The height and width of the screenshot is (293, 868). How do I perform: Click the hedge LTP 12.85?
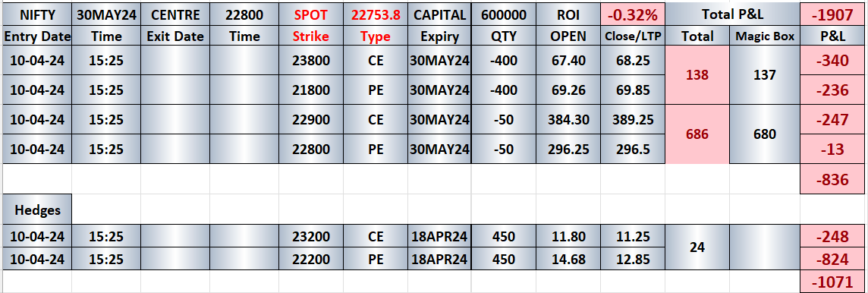(632, 259)
